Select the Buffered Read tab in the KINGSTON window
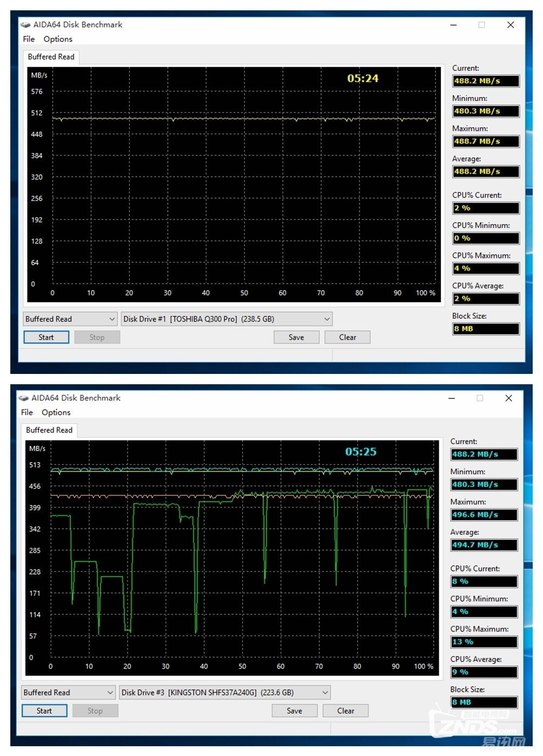Screen dimensions: 543x756 point(49,430)
